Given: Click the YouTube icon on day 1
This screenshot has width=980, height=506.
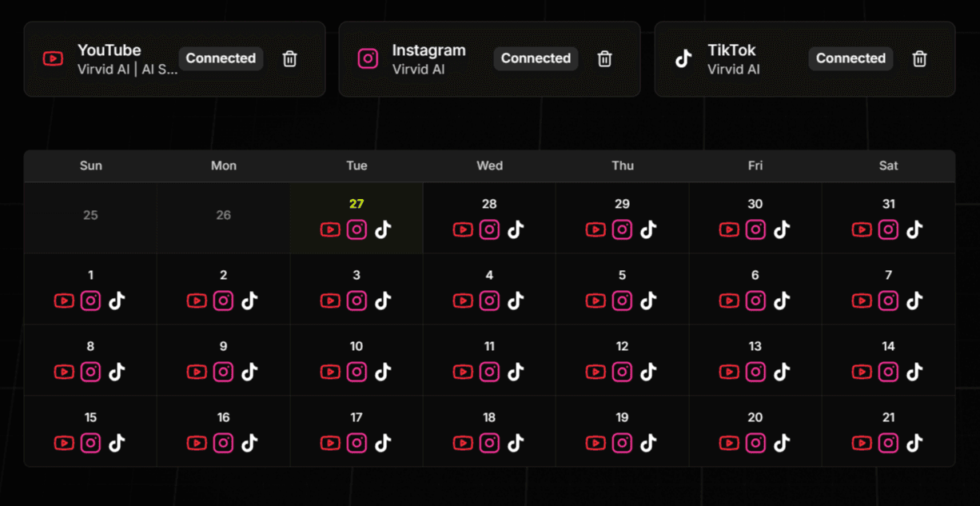Looking at the screenshot, I should (64, 301).
